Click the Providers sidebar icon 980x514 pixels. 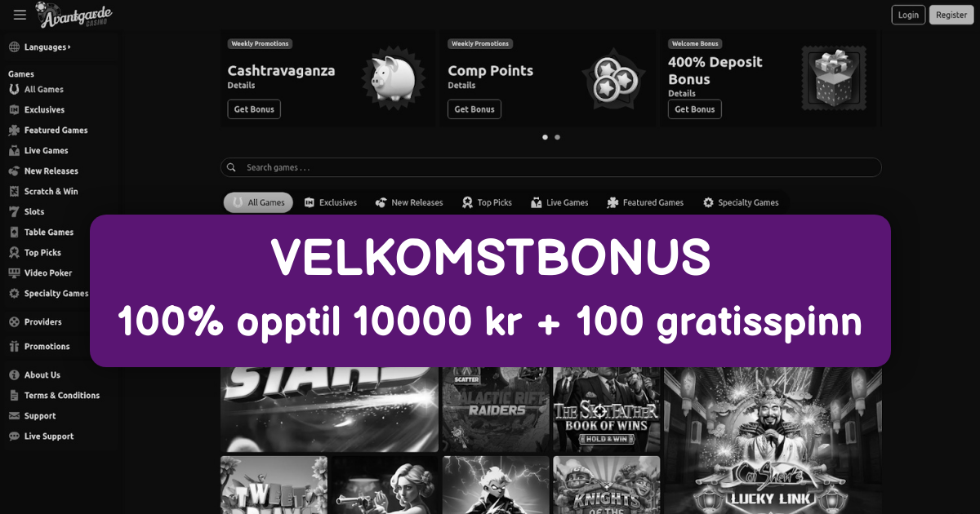[x=14, y=321]
